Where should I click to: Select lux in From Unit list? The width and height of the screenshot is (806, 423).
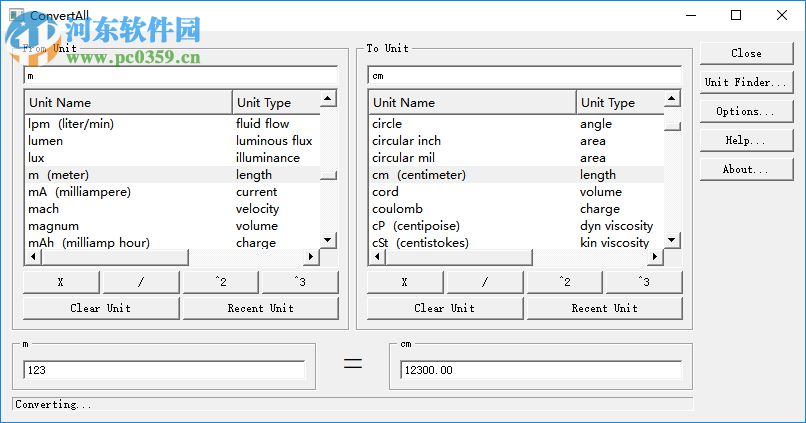tap(172, 158)
